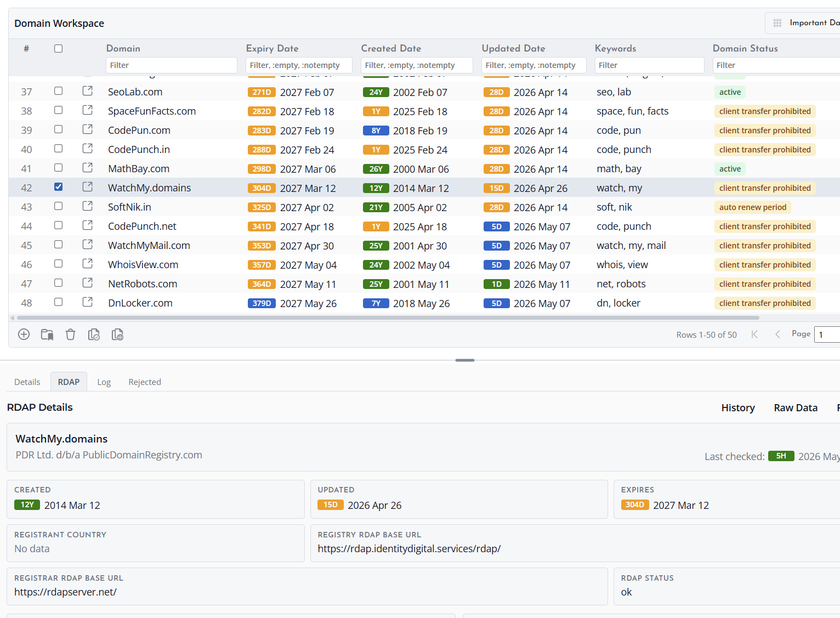Click the 'auto renew period' status
Screen dimensions: 840x618
pos(752,207)
